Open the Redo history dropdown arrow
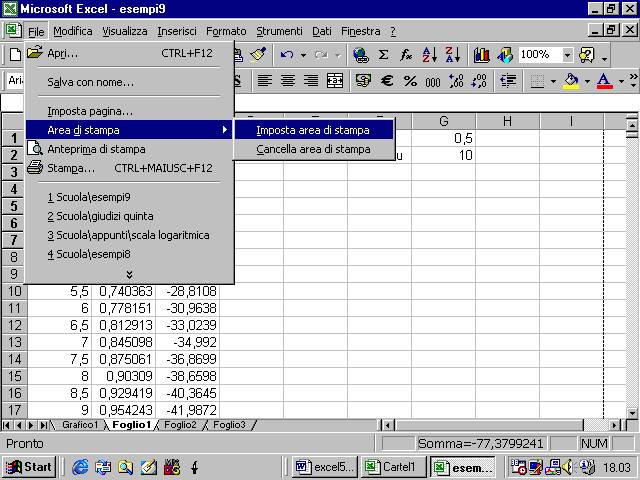640x480 pixels. pyautogui.click(x=338, y=55)
